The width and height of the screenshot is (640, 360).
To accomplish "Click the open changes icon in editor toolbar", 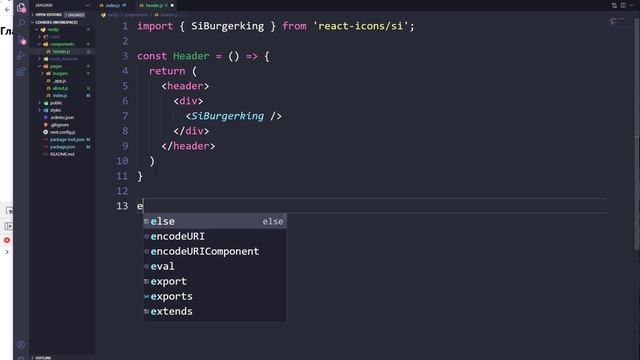I will [614, 5].
